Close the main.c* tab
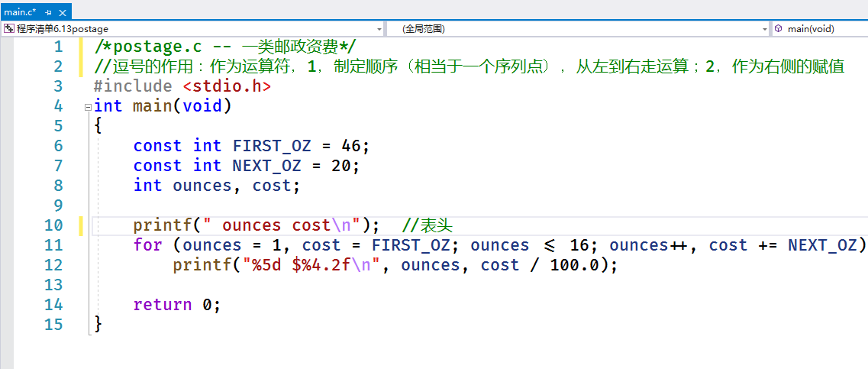This screenshot has width=868, height=369. point(63,12)
